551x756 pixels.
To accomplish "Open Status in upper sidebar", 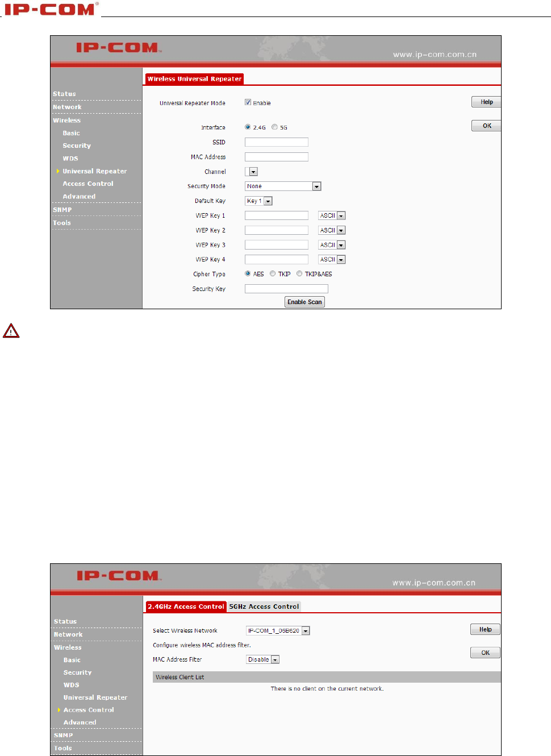I will pyautogui.click(x=64, y=94).
